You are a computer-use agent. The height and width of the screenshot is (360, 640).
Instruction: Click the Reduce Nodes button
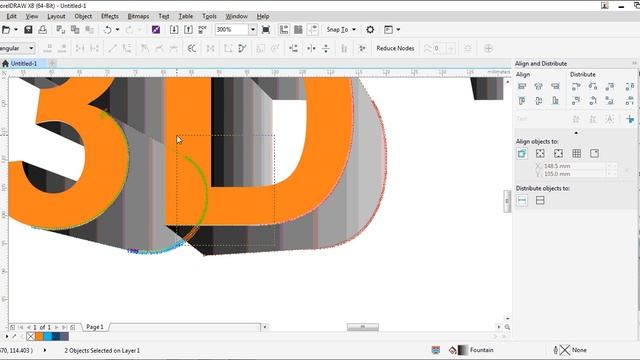395,48
